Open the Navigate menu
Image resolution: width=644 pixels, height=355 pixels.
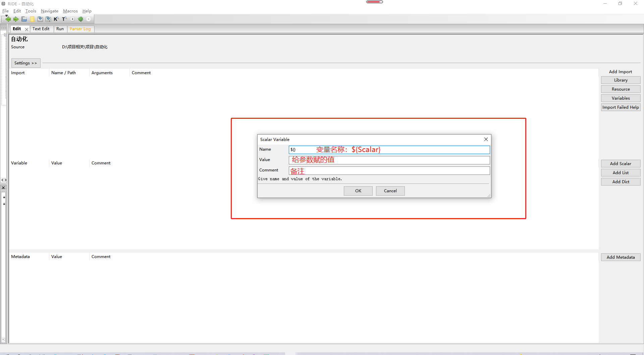click(x=49, y=11)
